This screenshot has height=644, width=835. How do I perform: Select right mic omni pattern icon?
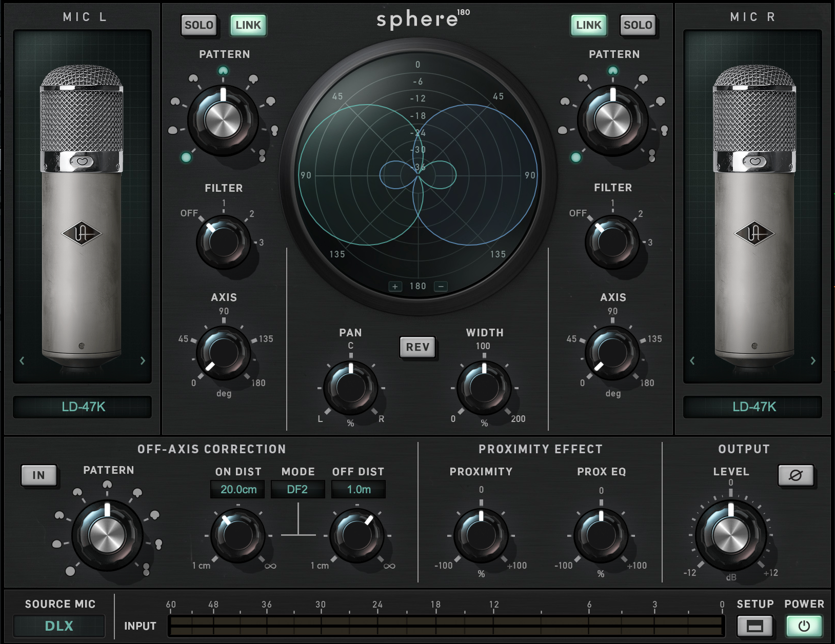click(x=576, y=157)
